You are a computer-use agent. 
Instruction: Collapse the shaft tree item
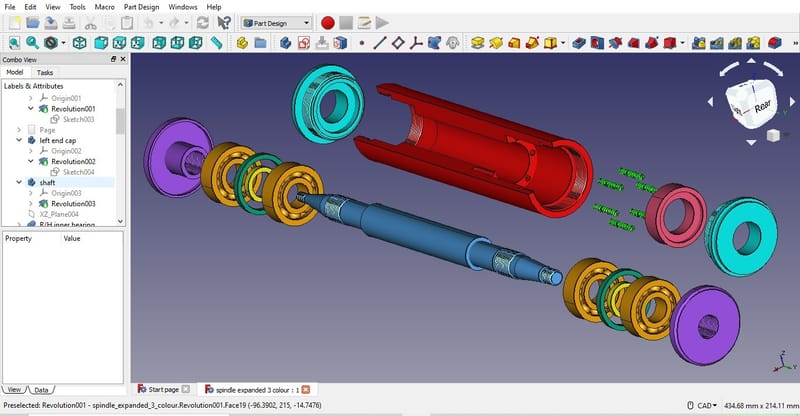[x=20, y=182]
